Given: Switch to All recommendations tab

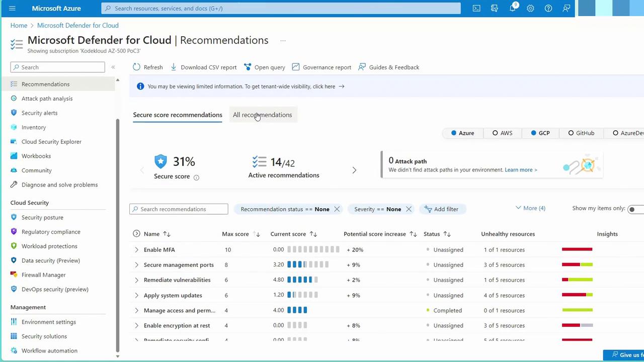Looking at the screenshot, I should click(262, 115).
